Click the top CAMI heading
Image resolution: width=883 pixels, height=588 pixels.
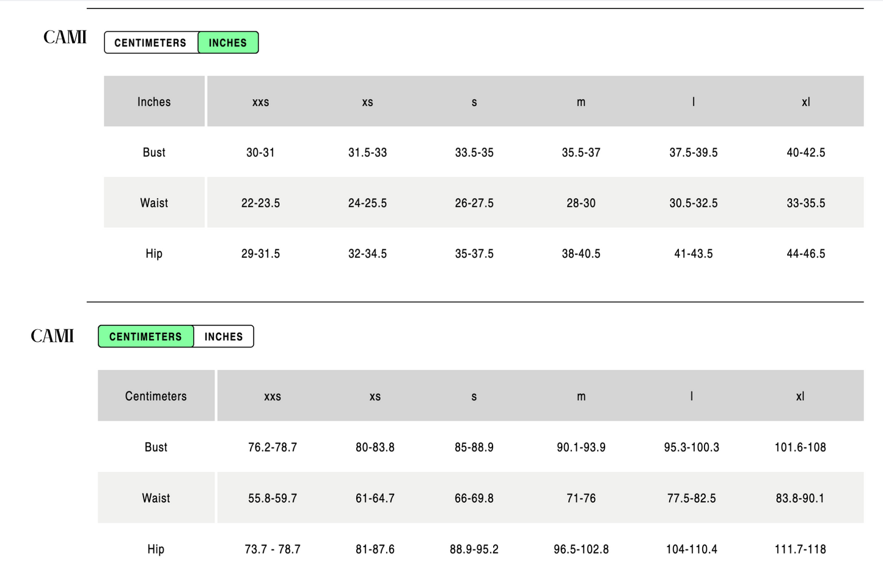point(65,38)
